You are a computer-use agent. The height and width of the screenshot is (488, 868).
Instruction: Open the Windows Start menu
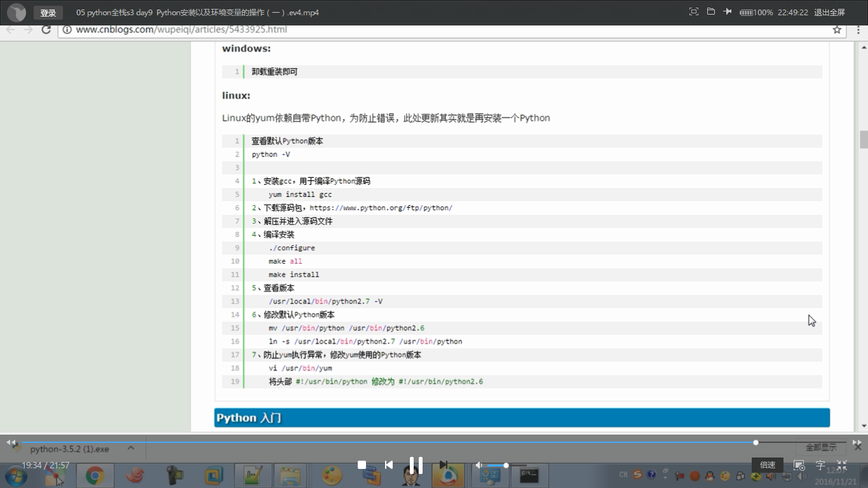coord(17,475)
